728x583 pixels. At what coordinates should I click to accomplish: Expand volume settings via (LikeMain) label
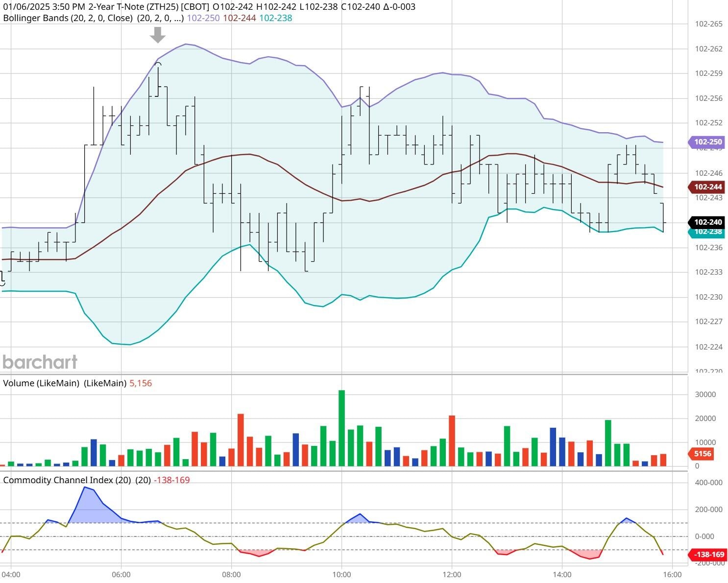click(x=105, y=383)
